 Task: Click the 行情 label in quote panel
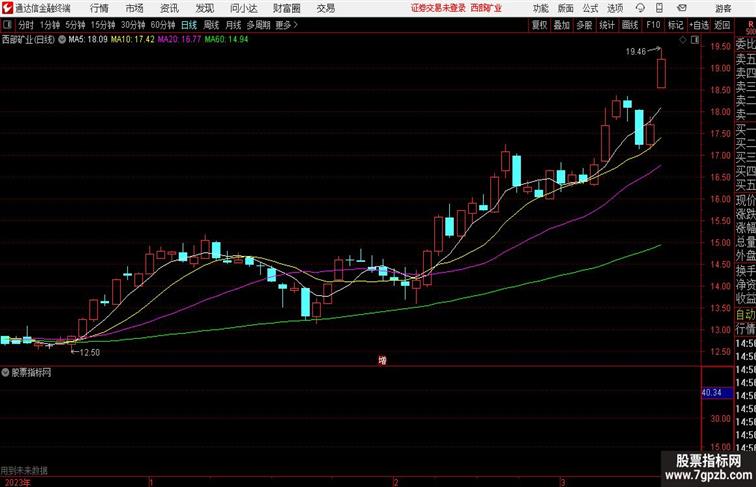pyautogui.click(x=745, y=329)
